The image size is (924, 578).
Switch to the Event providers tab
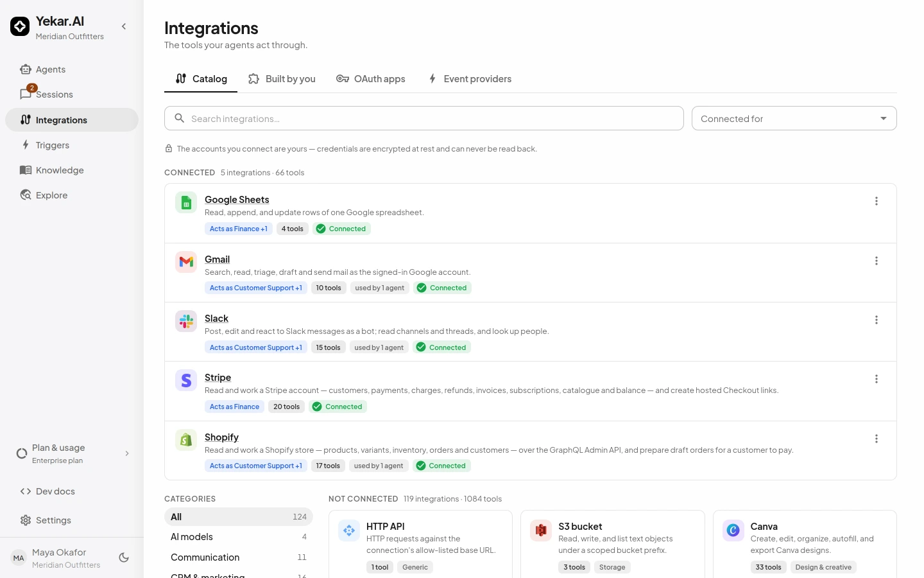[x=469, y=79]
